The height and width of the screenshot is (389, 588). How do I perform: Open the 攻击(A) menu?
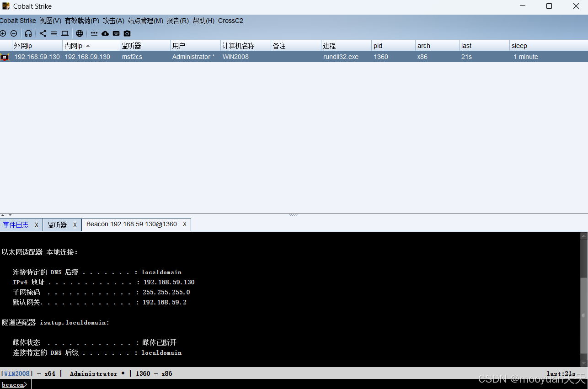113,21
